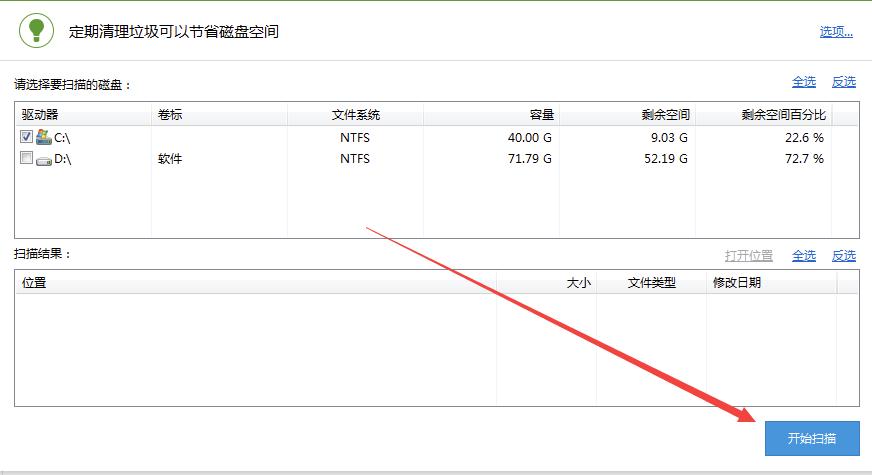Click the 9.03 G free space value
This screenshot has height=475, width=872.
(x=669, y=137)
